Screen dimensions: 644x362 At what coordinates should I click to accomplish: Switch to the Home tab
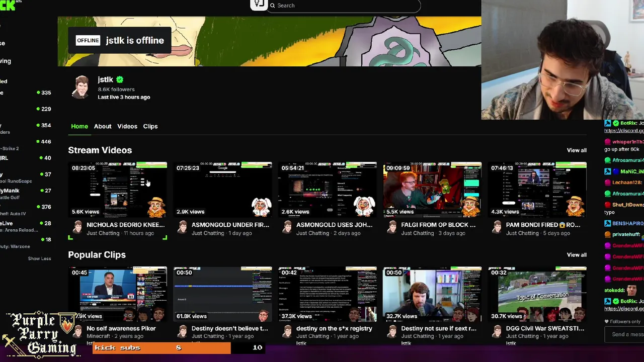pos(79,126)
